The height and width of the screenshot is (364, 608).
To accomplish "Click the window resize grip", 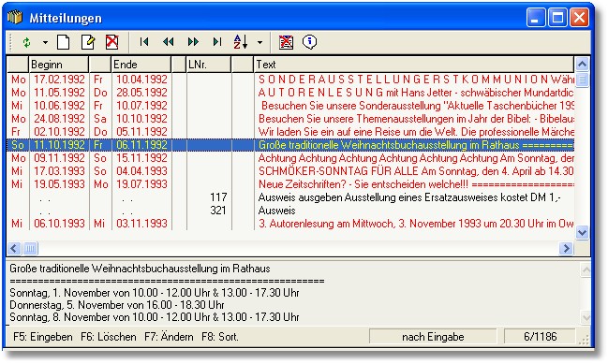I will 584,340.
